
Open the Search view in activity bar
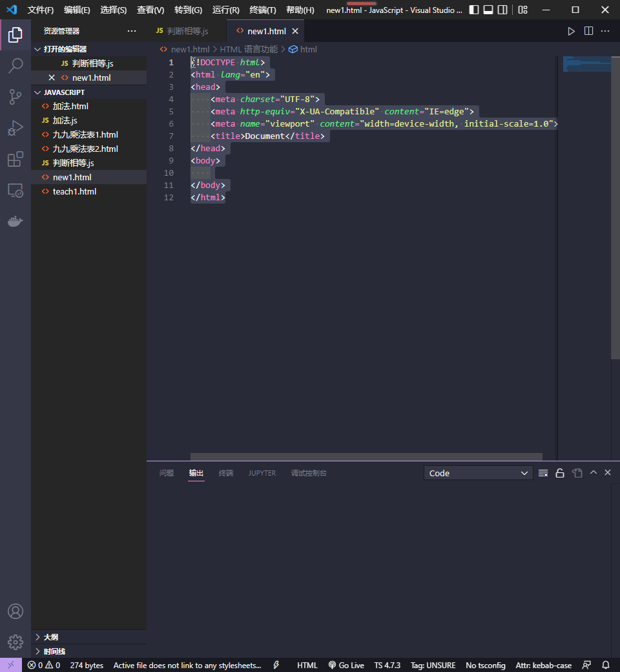[x=15, y=65]
